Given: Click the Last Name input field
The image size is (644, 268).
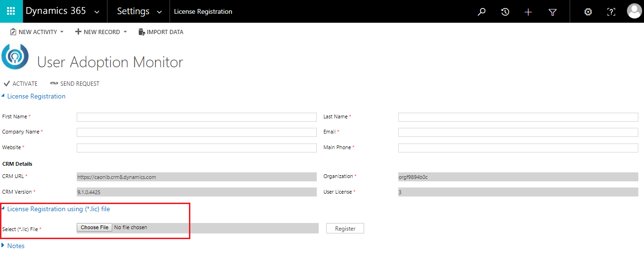Looking at the screenshot, I should pos(518,117).
